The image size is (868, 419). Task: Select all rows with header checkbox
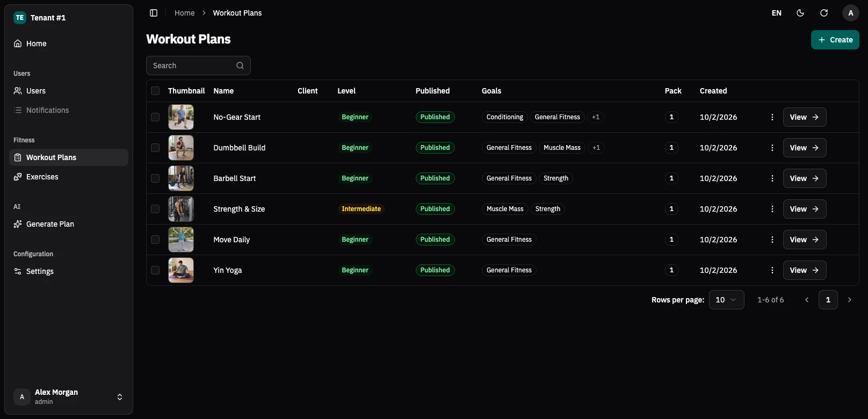point(155,91)
